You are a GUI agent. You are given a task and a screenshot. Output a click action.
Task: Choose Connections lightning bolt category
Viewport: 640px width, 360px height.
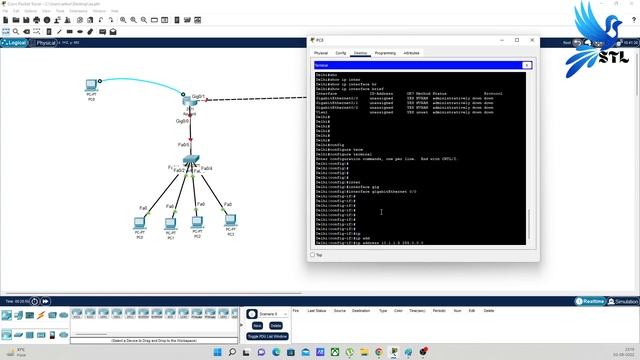41,315
